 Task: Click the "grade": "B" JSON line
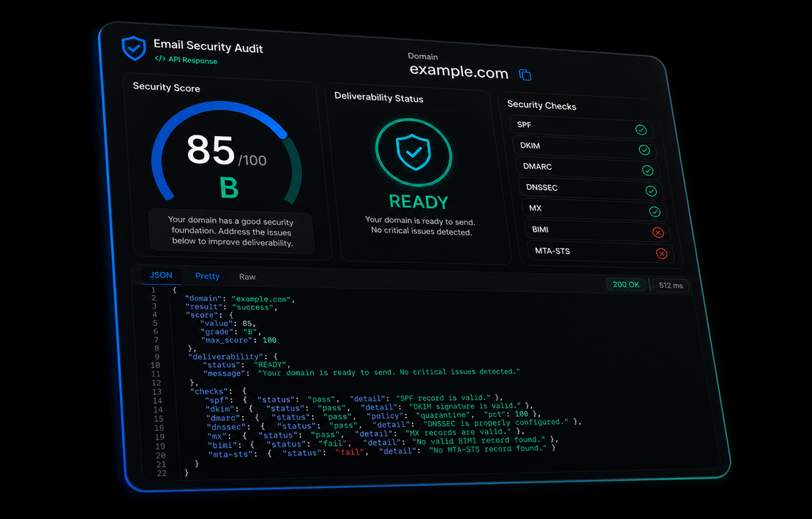(231, 332)
